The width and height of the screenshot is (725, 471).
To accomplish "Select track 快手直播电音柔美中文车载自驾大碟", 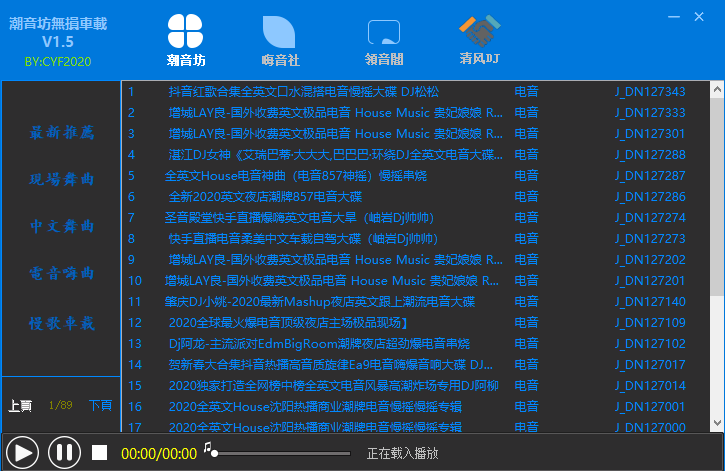I will tap(303, 239).
